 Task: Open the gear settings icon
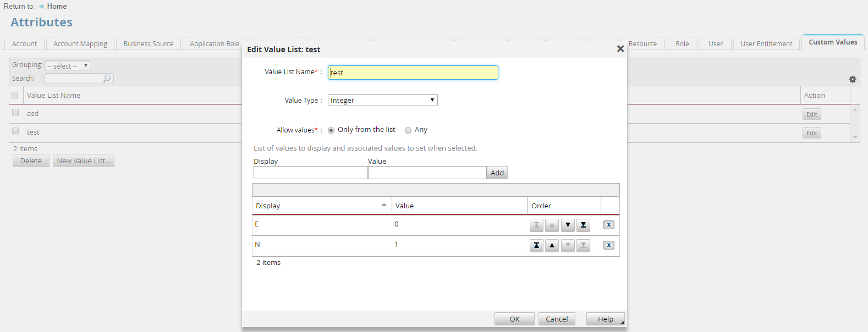(x=852, y=79)
